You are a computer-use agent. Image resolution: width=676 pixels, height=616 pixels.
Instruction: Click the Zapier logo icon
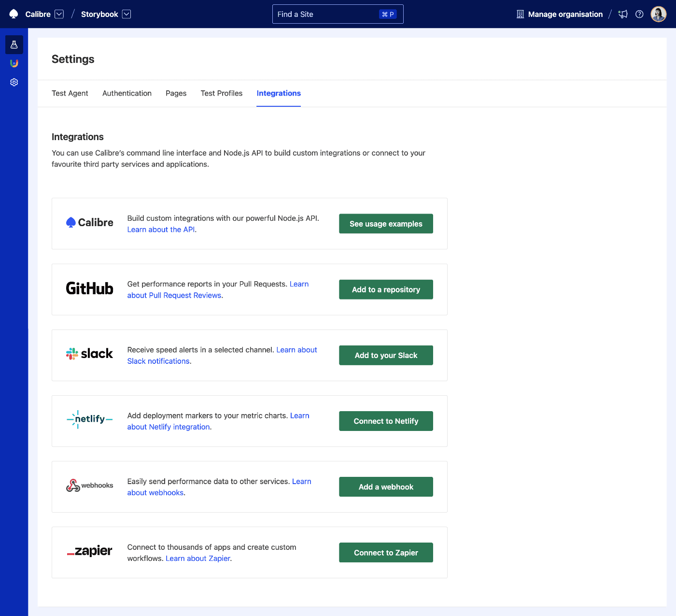coord(89,551)
